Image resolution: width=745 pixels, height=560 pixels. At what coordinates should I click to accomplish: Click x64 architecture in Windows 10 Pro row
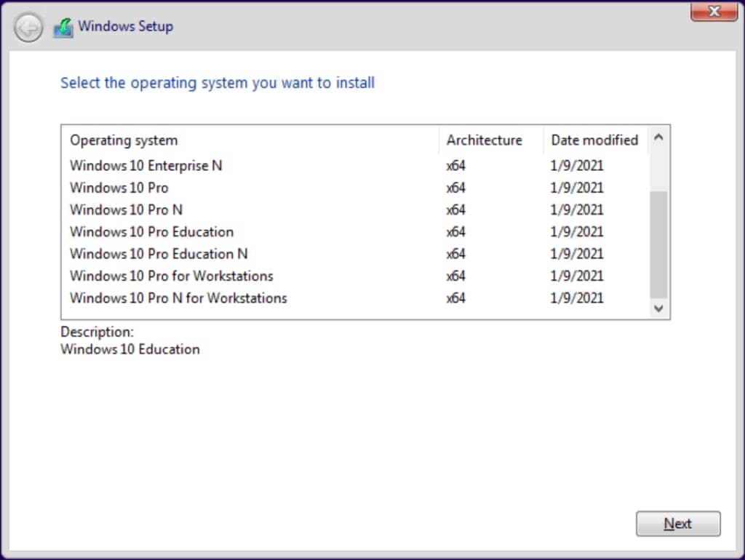point(455,188)
